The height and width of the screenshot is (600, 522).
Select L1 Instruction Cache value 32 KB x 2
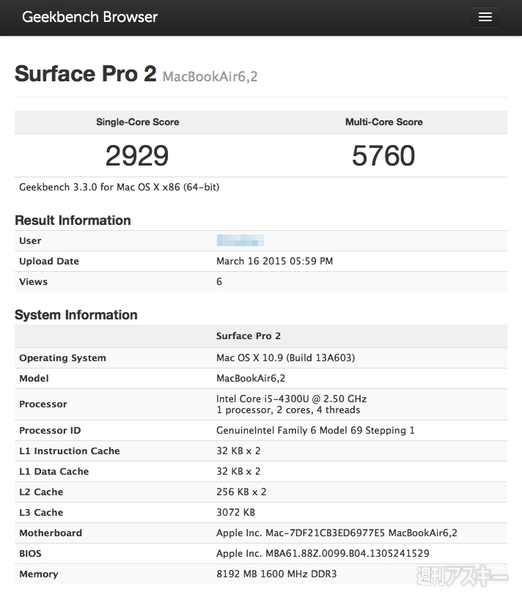pyautogui.click(x=238, y=451)
